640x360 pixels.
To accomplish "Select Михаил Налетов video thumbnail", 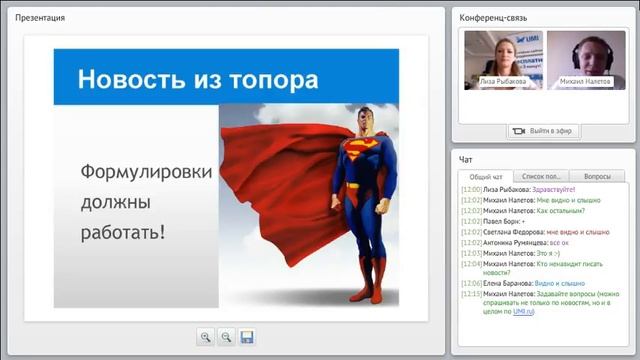I will (586, 60).
